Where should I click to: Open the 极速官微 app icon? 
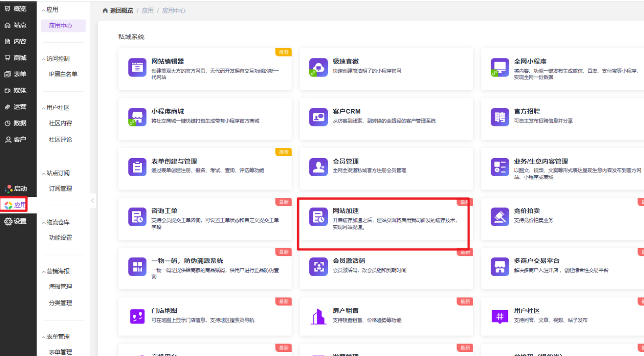tap(319, 68)
